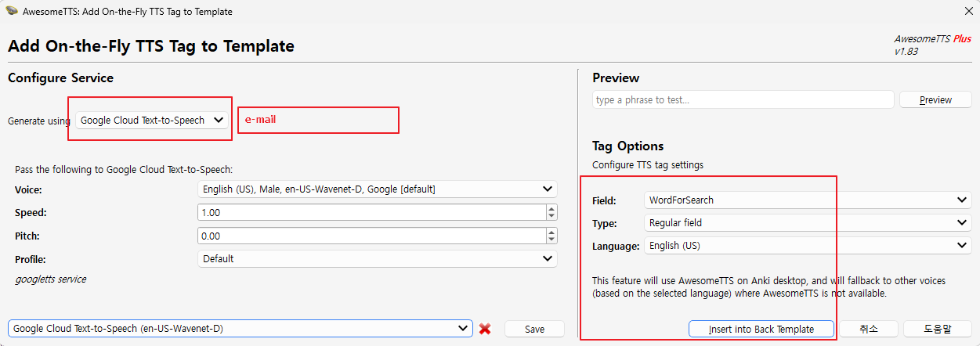Click the 'Configure TTS tag settings' text

tap(648, 165)
